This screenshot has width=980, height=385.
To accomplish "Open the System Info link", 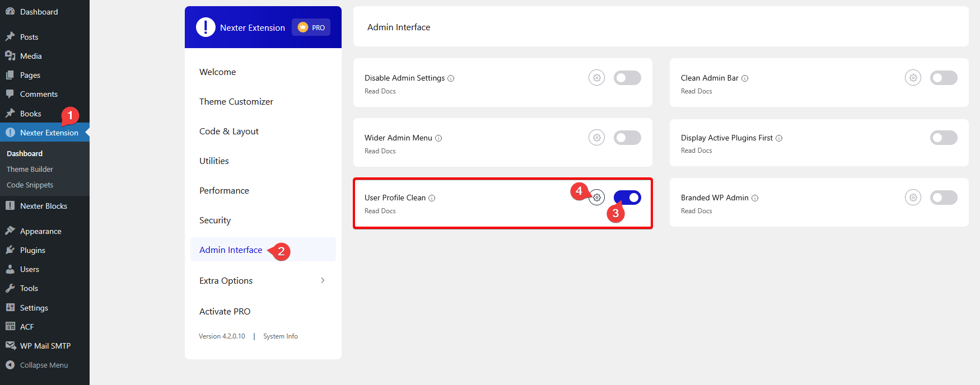I will pyautogui.click(x=280, y=336).
